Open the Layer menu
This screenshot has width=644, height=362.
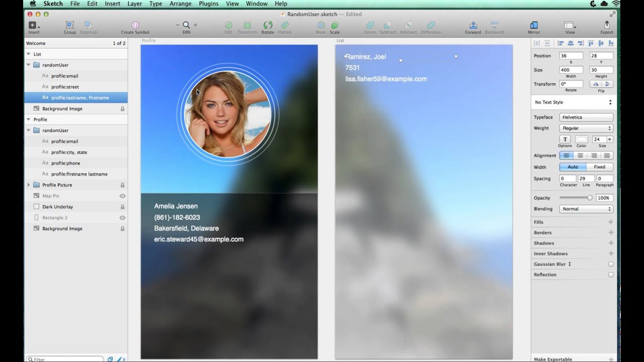click(134, 4)
